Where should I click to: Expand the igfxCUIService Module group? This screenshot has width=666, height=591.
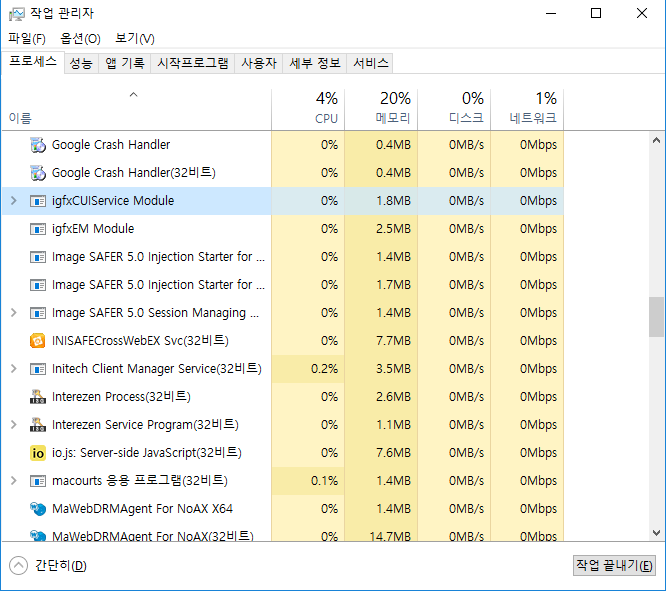coord(14,201)
